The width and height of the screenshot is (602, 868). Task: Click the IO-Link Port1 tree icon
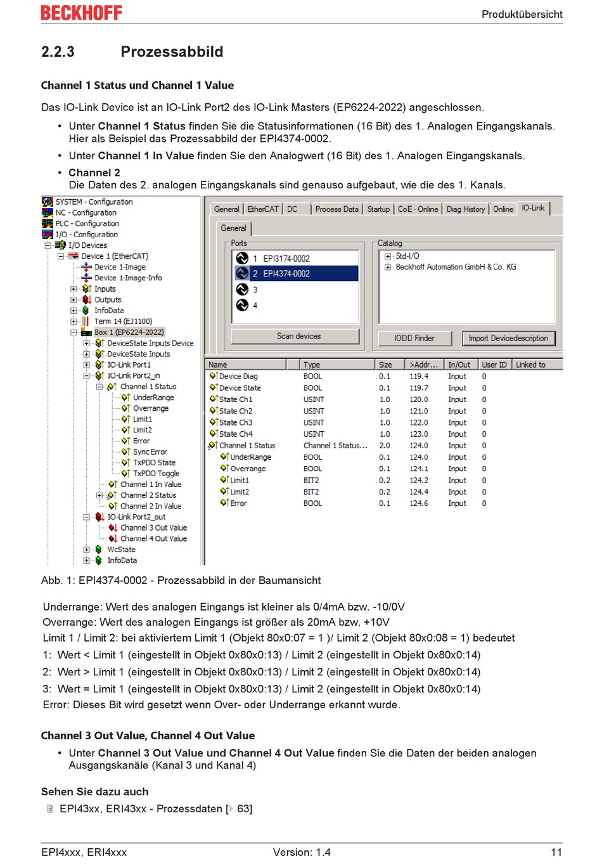click(99, 365)
